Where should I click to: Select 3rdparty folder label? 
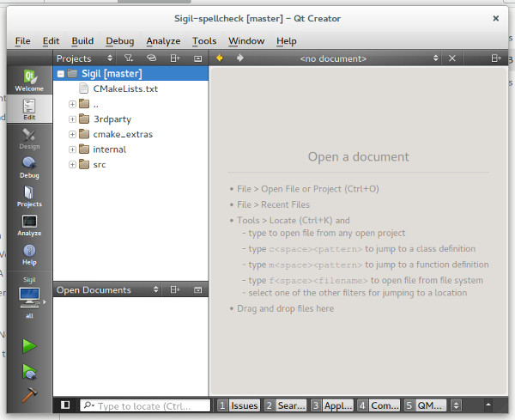(x=112, y=119)
